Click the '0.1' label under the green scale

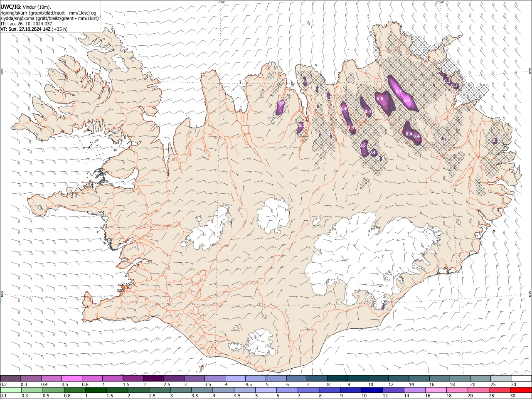pyautogui.click(x=3, y=396)
